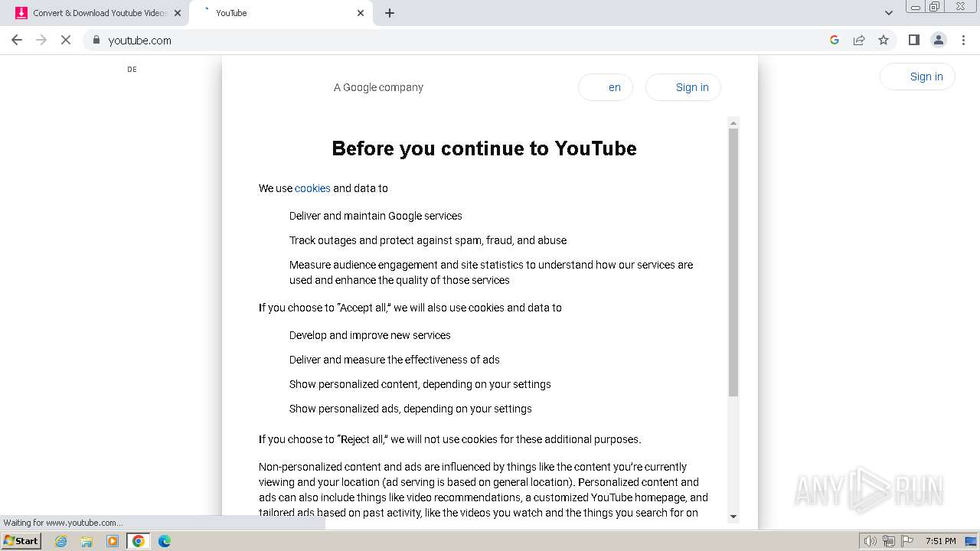Launch Microsoft Edge from taskbar
Image resolution: width=980 pixels, height=551 pixels.
165,541
